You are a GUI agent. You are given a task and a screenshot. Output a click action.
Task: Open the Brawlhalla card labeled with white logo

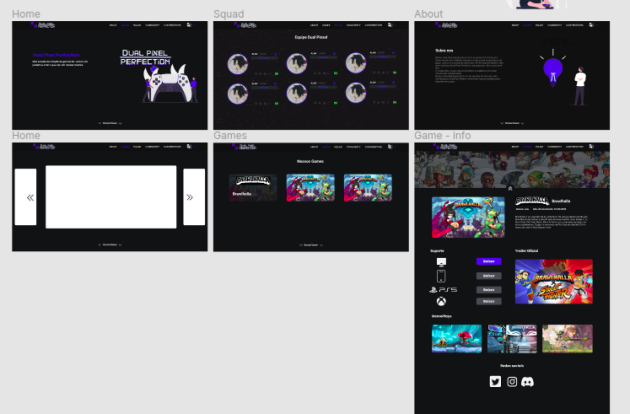(x=253, y=187)
